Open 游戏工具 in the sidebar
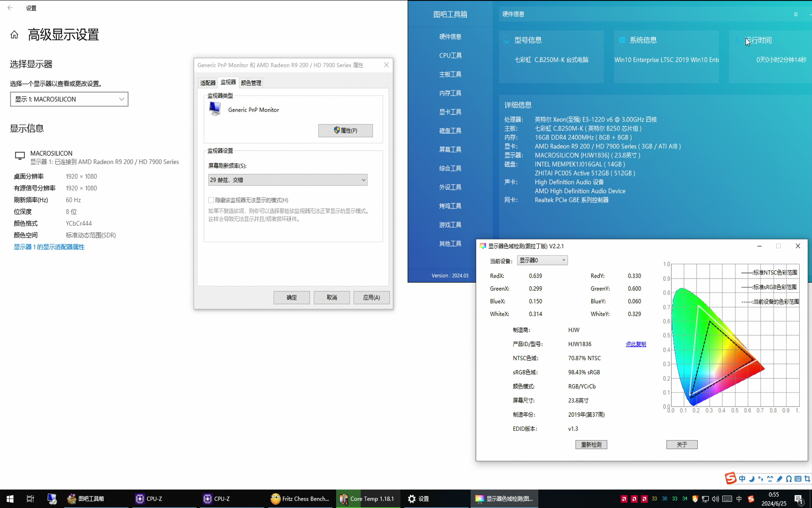 click(x=450, y=225)
